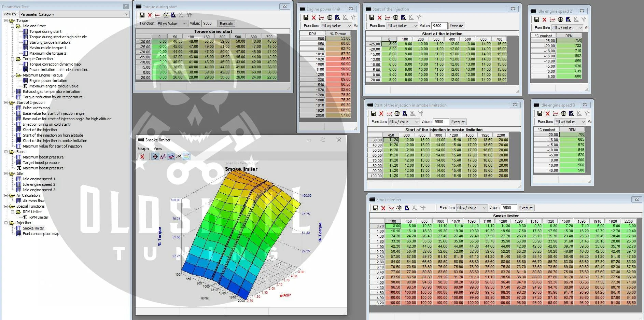
Task: Collapse the Start of Injection tree folder
Action: pos(6,102)
